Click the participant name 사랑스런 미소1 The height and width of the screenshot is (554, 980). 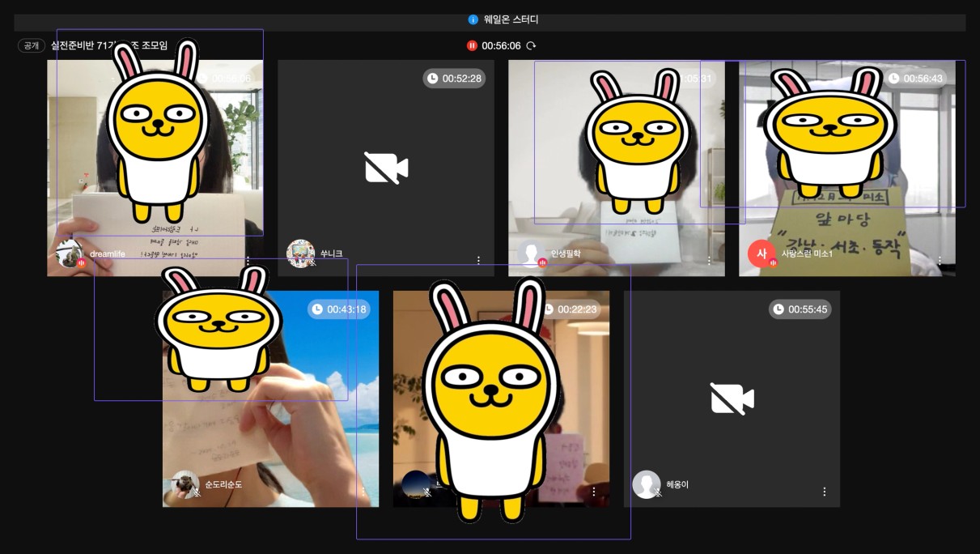pyautogui.click(x=807, y=254)
